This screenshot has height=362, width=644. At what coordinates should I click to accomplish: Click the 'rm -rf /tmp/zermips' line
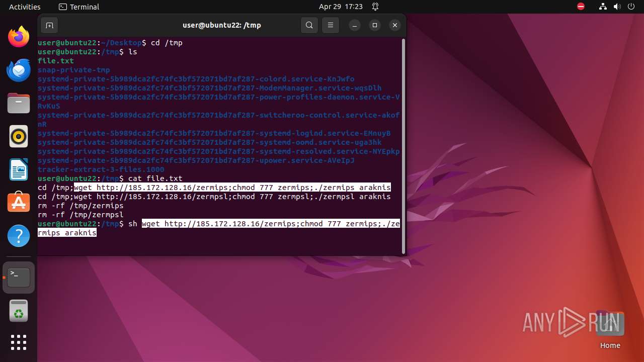pyautogui.click(x=80, y=206)
